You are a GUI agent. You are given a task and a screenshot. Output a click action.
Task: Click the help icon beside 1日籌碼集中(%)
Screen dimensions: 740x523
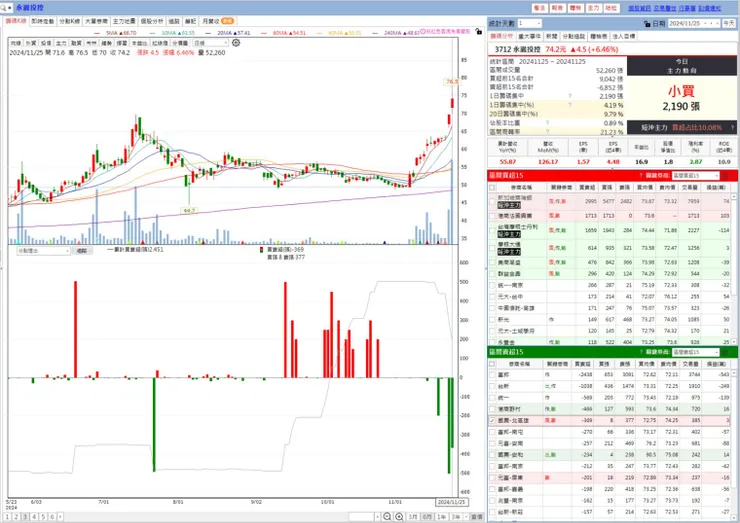pos(570,105)
